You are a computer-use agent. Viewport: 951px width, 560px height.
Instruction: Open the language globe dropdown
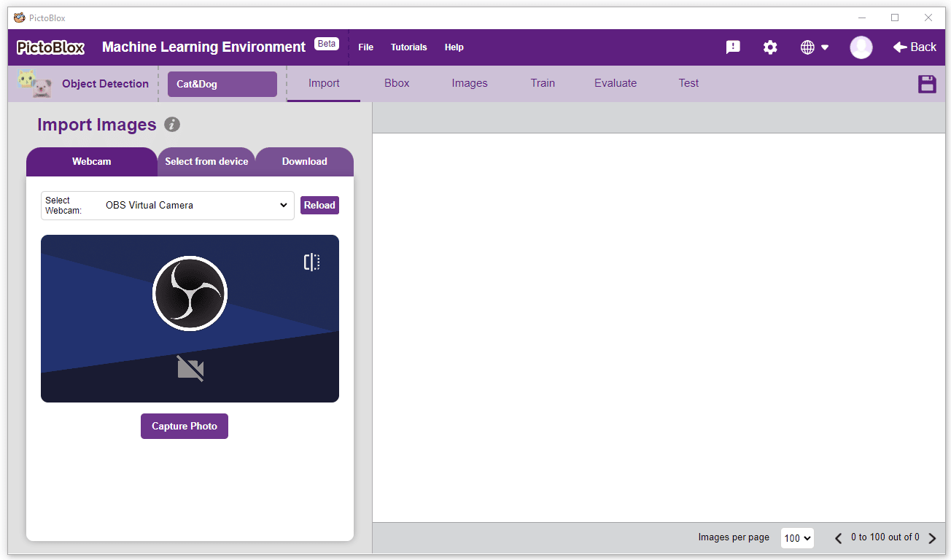815,47
